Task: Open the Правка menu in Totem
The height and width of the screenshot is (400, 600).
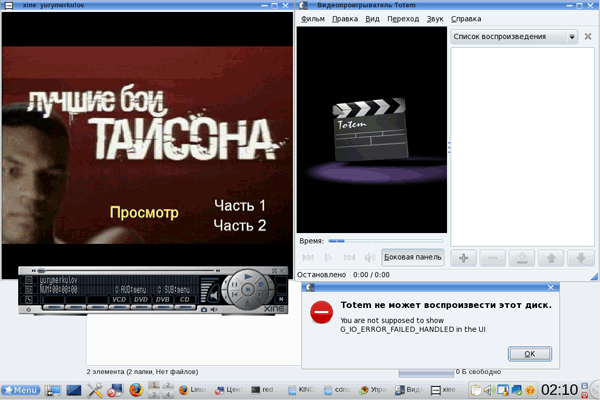Action: (x=345, y=19)
